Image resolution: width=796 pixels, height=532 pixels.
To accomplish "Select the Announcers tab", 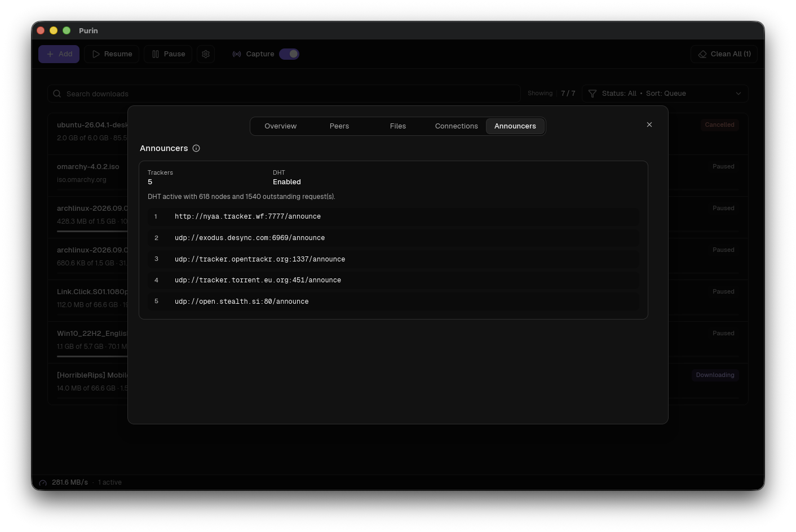I will click(x=515, y=126).
